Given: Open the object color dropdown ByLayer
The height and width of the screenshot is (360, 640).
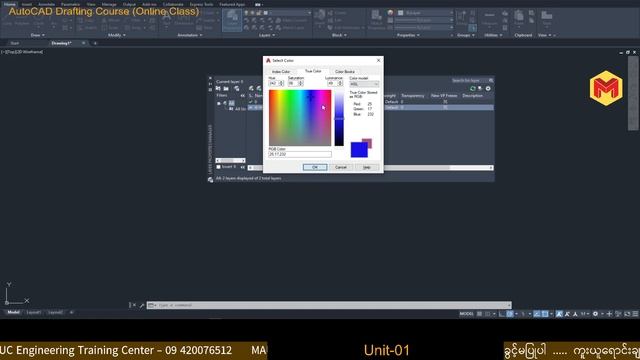Looking at the screenshot, I should click(x=423, y=13).
